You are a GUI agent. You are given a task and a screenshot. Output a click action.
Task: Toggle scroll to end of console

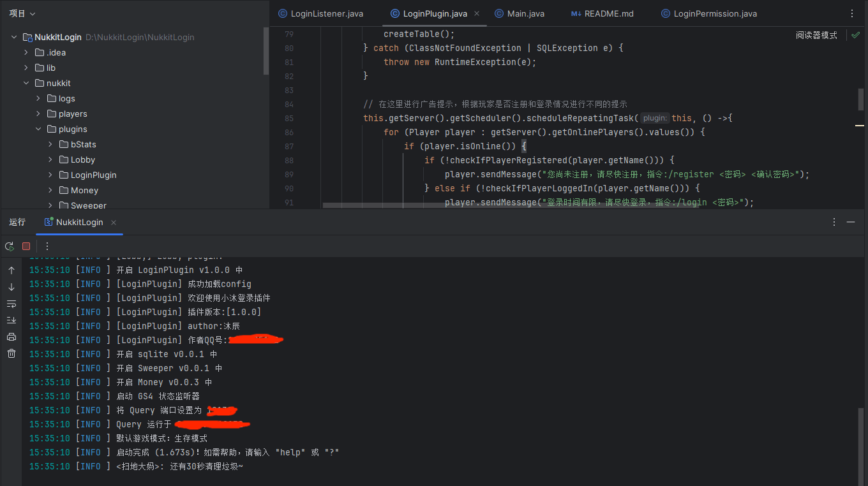click(11, 320)
